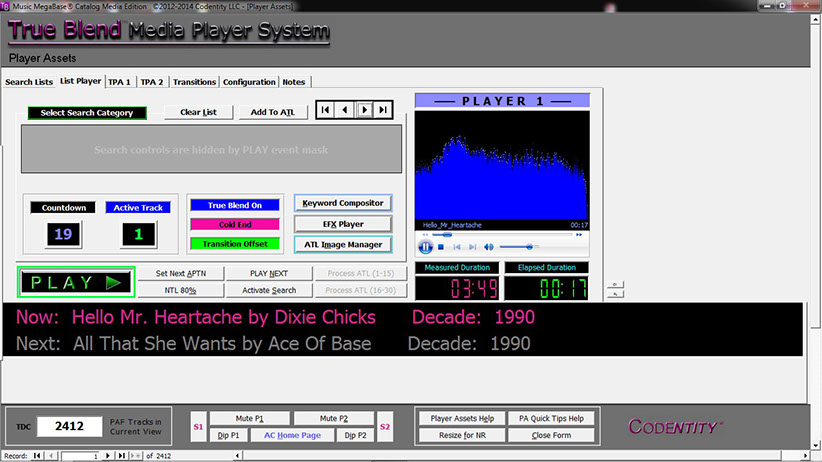Toggle the Cold End option
The height and width of the screenshot is (462, 822).
(234, 224)
